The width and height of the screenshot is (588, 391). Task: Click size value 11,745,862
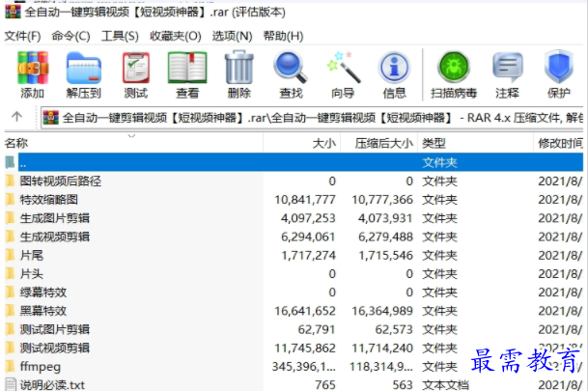305,348
